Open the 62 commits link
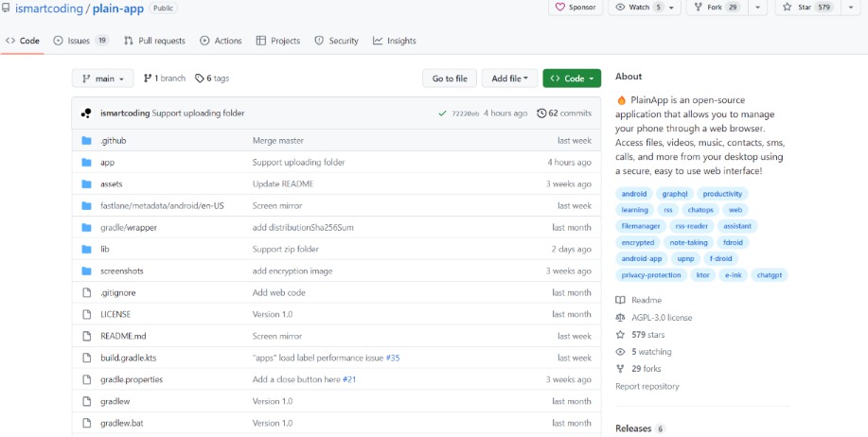This screenshot has width=868, height=437. pos(564,114)
